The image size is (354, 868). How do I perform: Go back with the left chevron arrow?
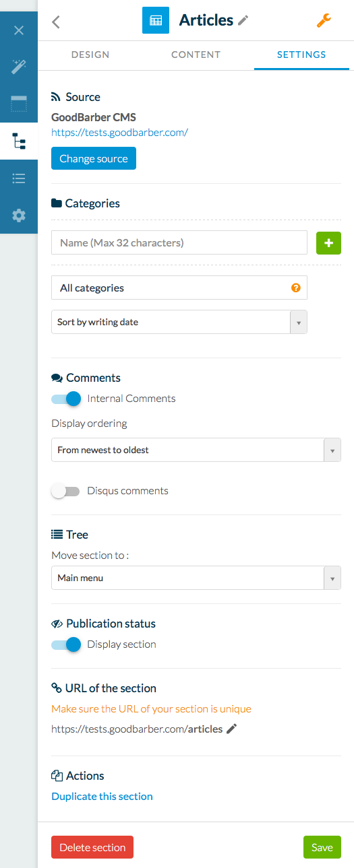(x=56, y=22)
